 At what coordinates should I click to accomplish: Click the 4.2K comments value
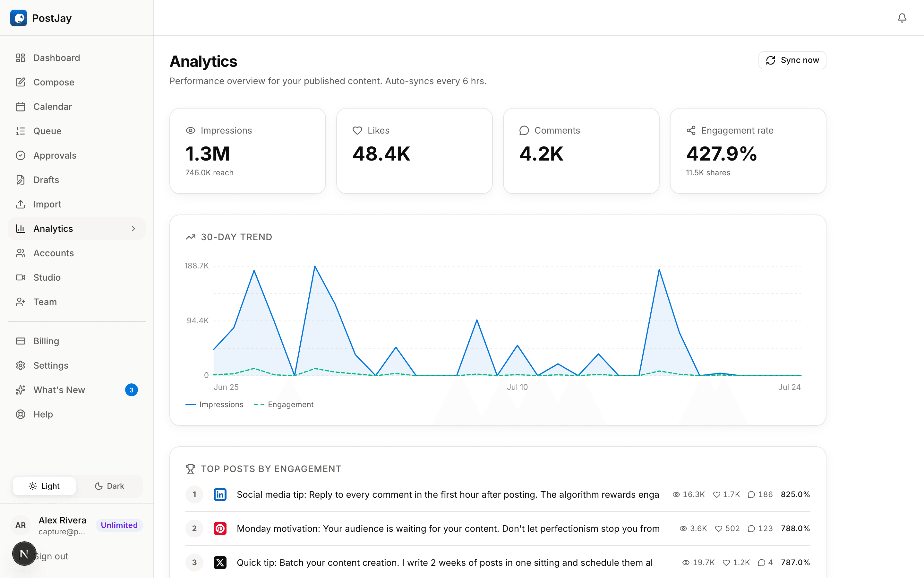point(542,154)
